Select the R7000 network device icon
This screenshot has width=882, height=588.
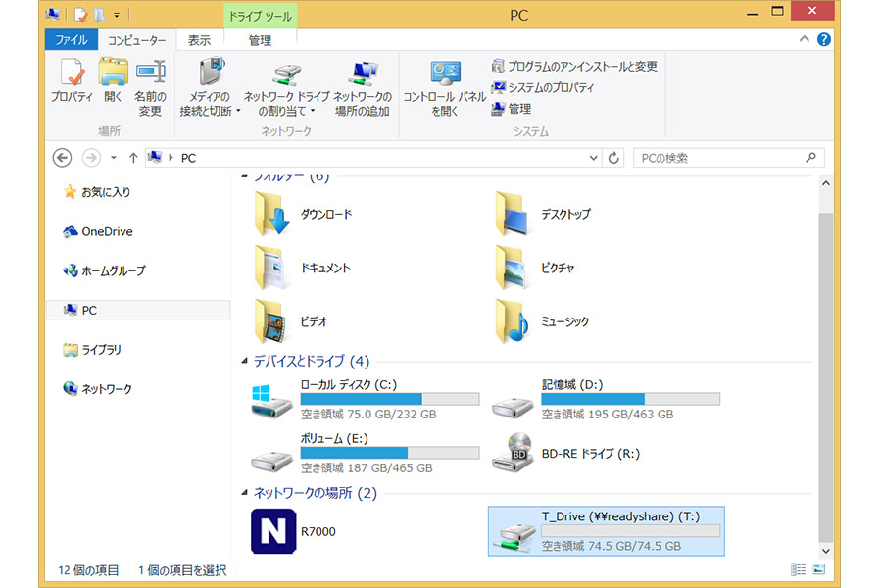[273, 530]
